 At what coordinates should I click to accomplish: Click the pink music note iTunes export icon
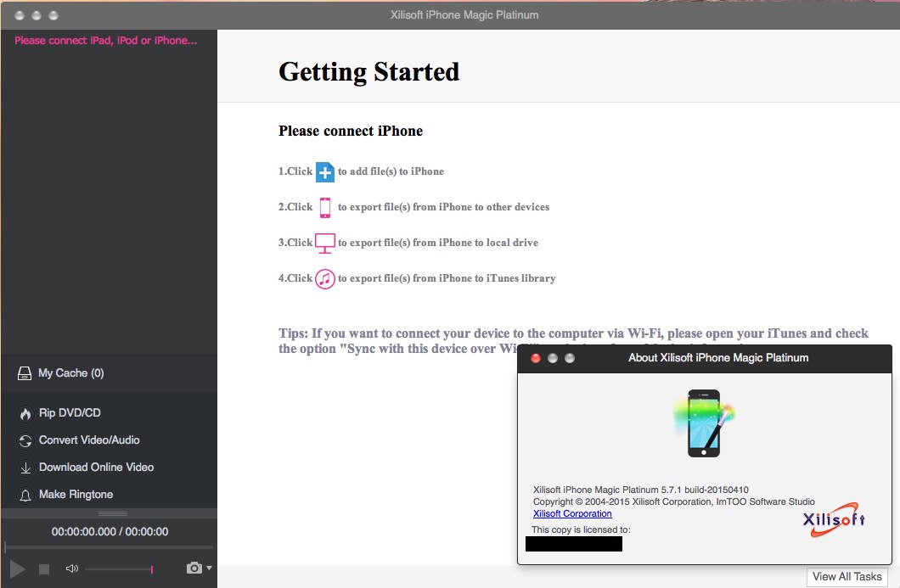325,279
